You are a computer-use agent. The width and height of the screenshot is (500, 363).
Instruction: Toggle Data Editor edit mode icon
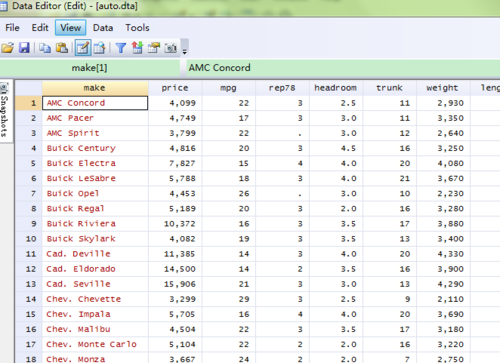pyautogui.click(x=83, y=48)
